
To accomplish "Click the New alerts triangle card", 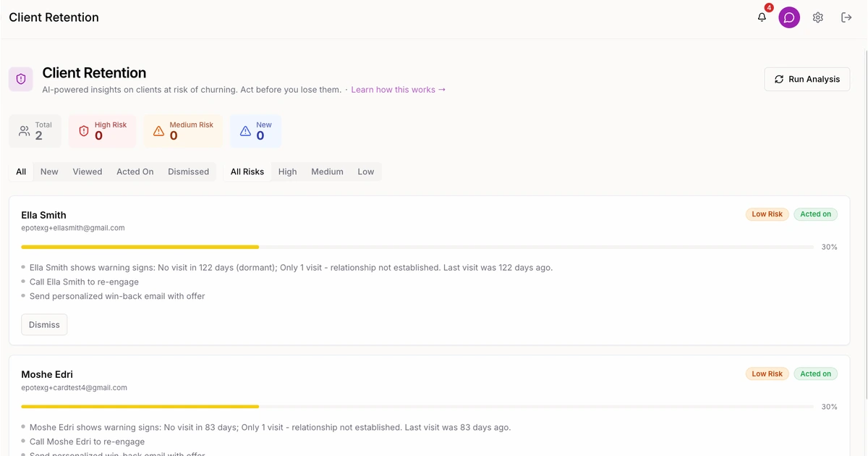I will (x=255, y=131).
